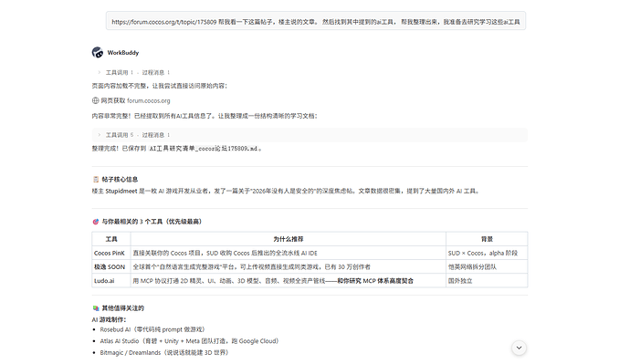Click the 其他值得关注的 heading text
The image size is (630, 364).
click(122, 308)
